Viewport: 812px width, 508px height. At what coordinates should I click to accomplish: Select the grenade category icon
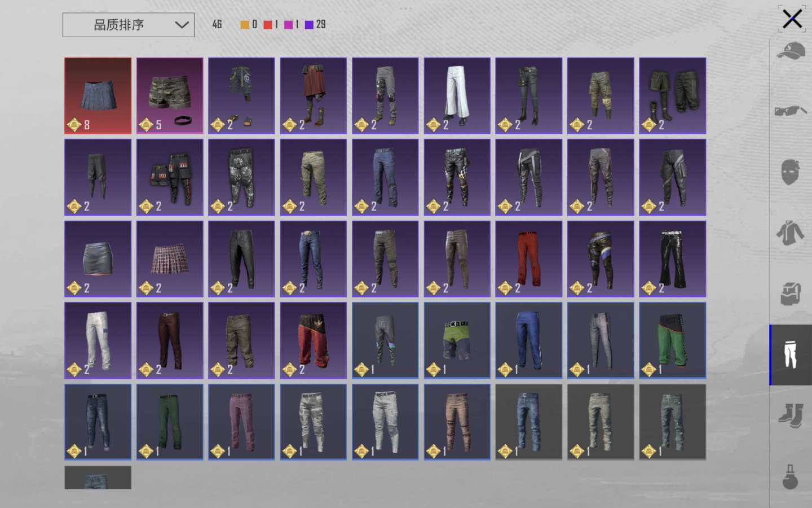click(791, 476)
